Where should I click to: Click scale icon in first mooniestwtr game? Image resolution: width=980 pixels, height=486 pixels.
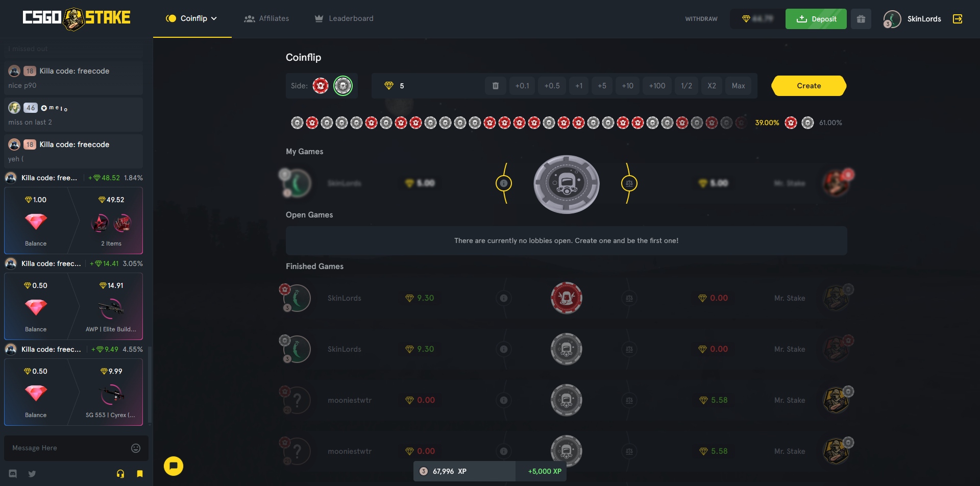coord(629,400)
